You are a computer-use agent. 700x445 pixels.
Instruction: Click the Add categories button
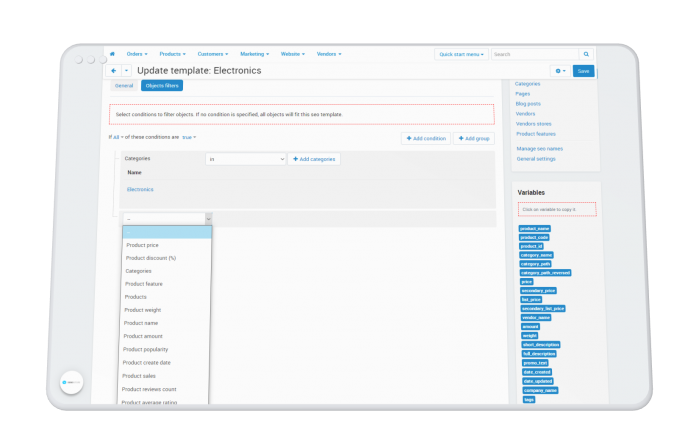[314, 159]
